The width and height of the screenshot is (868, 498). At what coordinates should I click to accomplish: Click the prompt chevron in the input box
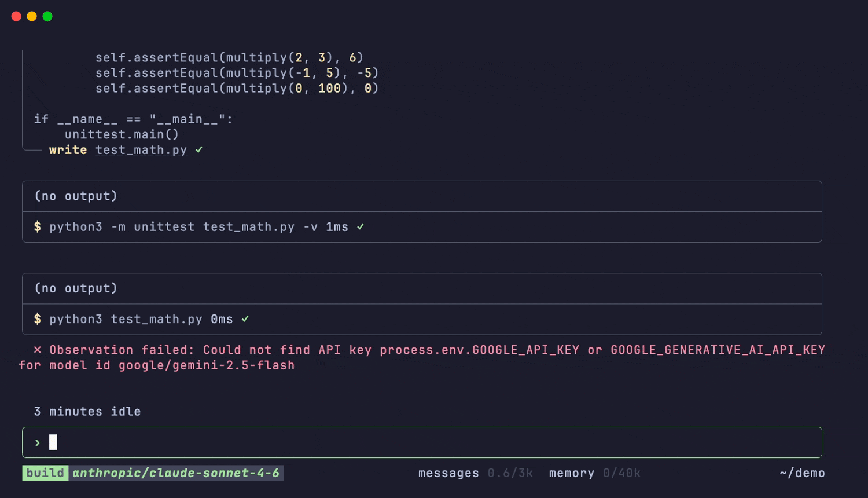[x=38, y=442]
